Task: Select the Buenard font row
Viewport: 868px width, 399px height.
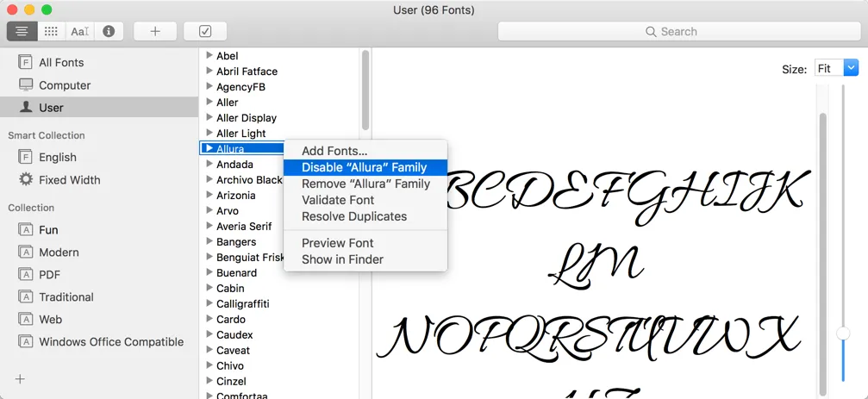Action: [x=279, y=272]
